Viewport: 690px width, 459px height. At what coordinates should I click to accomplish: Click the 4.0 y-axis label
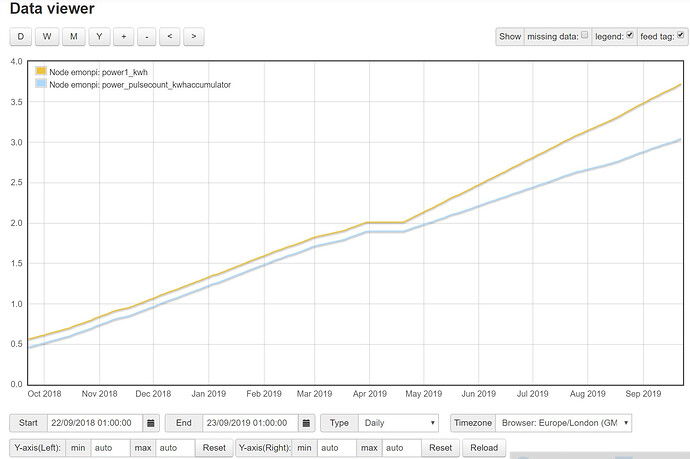(x=17, y=62)
